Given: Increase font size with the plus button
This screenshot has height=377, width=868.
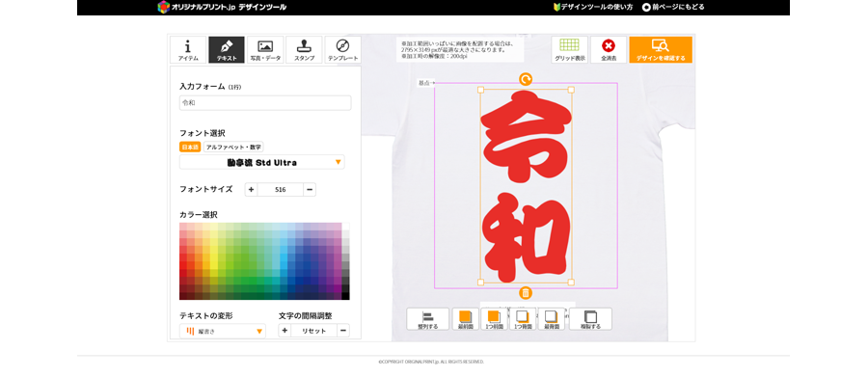Looking at the screenshot, I should point(251,189).
